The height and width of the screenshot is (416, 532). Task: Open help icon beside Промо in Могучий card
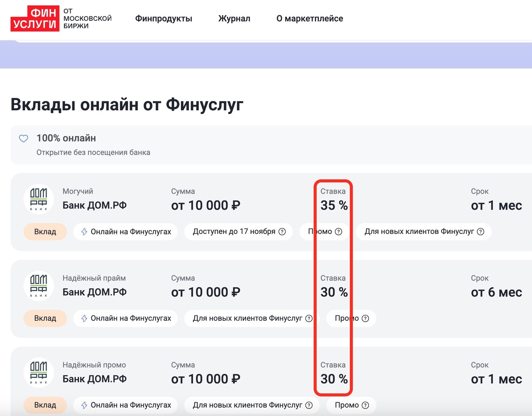tap(339, 232)
